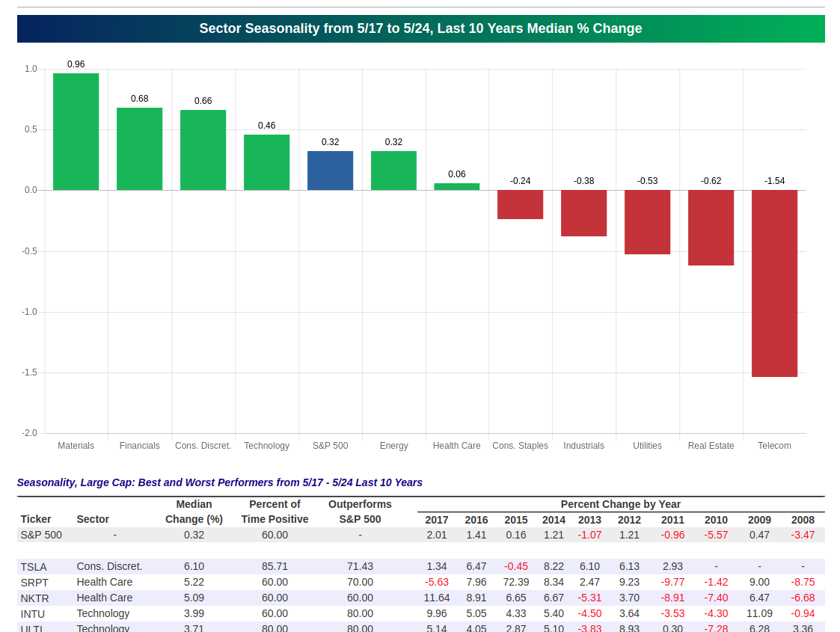Click the 0.96 value label above Materials
840x632 pixels.
point(76,64)
